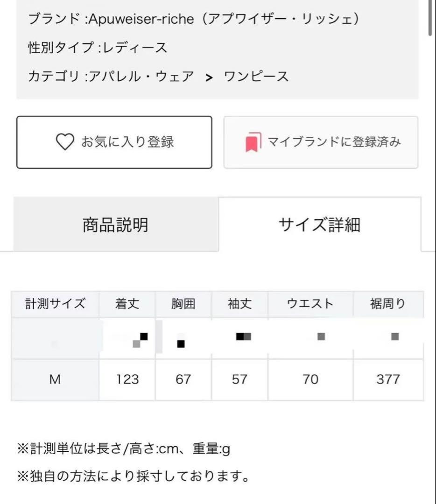Click the 胸囲 column header
This screenshot has height=504, width=436.
tap(183, 304)
